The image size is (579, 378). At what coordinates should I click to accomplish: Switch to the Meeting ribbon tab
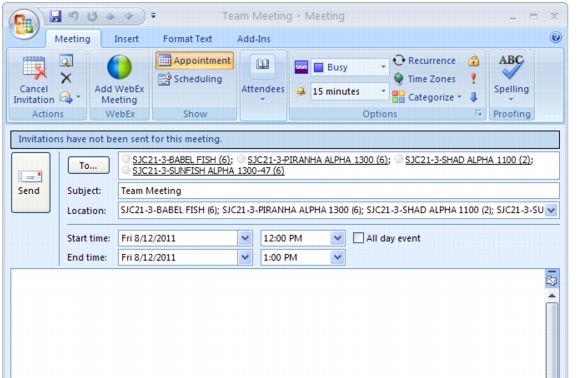pyautogui.click(x=73, y=39)
